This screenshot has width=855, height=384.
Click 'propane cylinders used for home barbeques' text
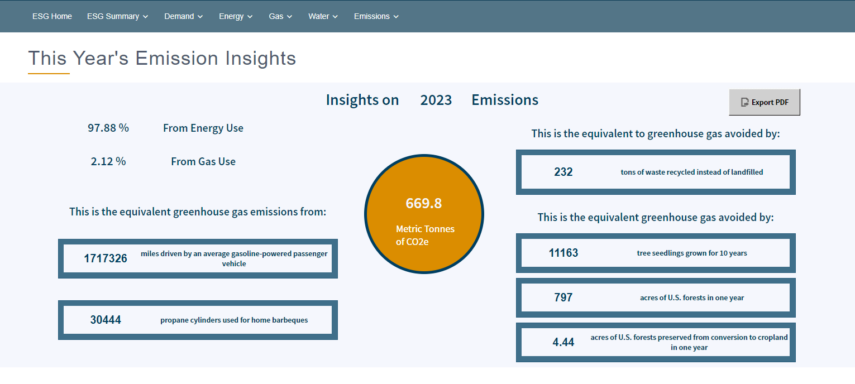click(234, 320)
